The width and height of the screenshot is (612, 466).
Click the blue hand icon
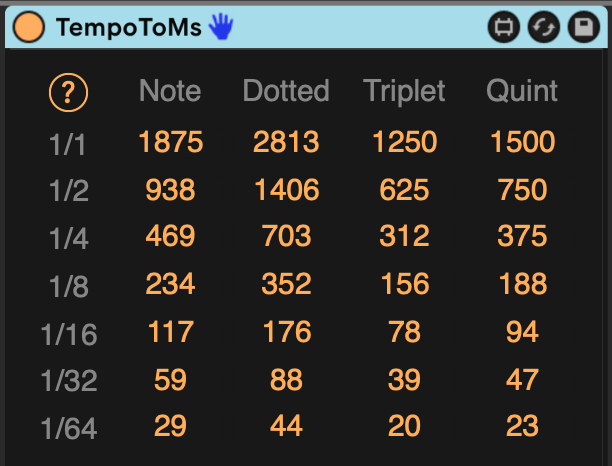220,27
